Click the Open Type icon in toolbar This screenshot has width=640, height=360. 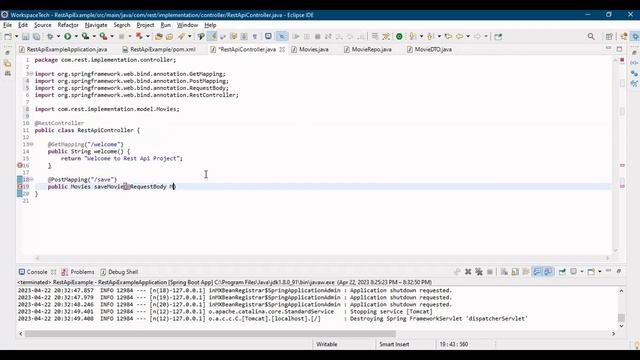(x=158, y=36)
